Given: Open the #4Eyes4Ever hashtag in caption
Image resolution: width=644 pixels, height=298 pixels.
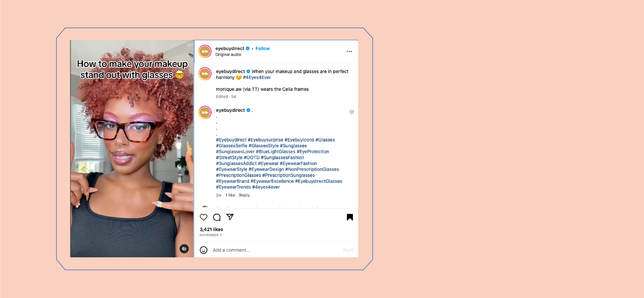Looking at the screenshot, I should pyautogui.click(x=257, y=77).
